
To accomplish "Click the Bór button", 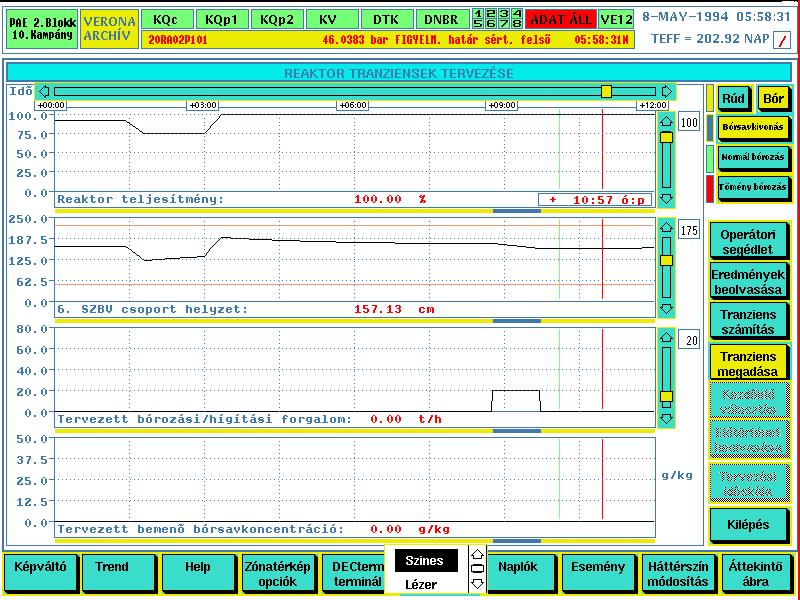I will tap(772, 98).
